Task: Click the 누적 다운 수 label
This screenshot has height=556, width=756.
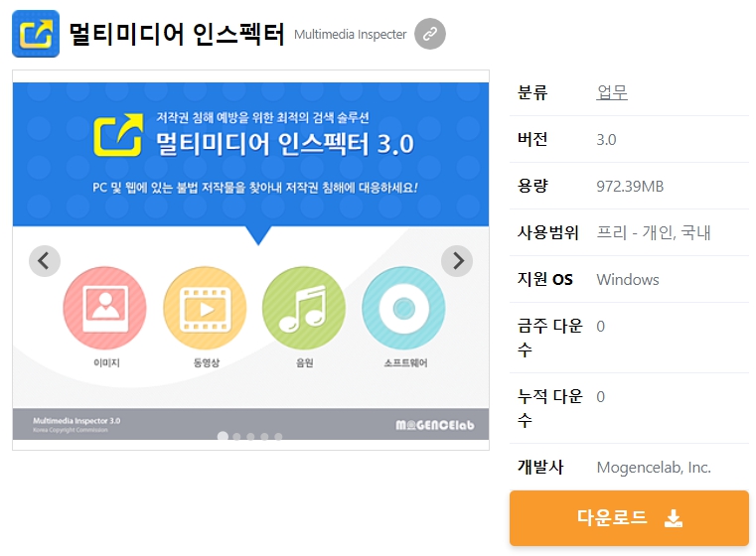Action: (x=550, y=408)
